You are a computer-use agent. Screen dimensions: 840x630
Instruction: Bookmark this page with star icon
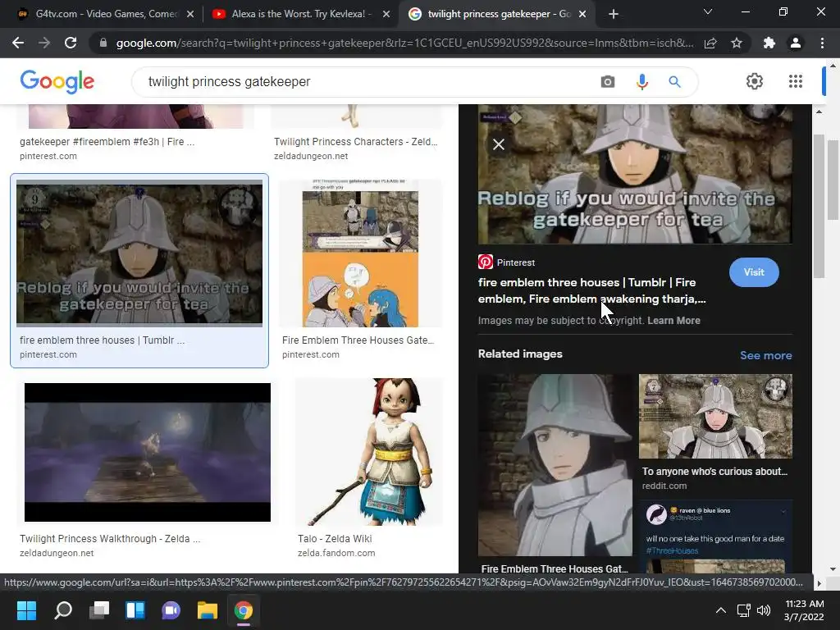coord(737,43)
